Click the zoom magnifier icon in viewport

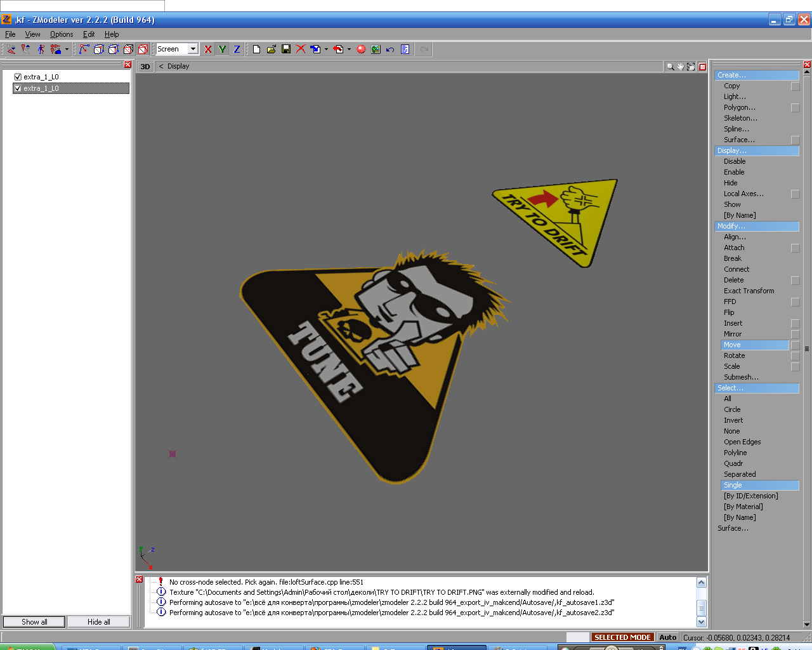click(670, 67)
